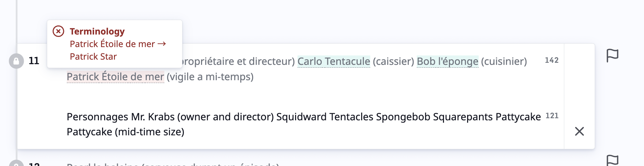The image size is (644, 166).
Task: Click the flag icon beside segment 12
Action: pos(612,161)
